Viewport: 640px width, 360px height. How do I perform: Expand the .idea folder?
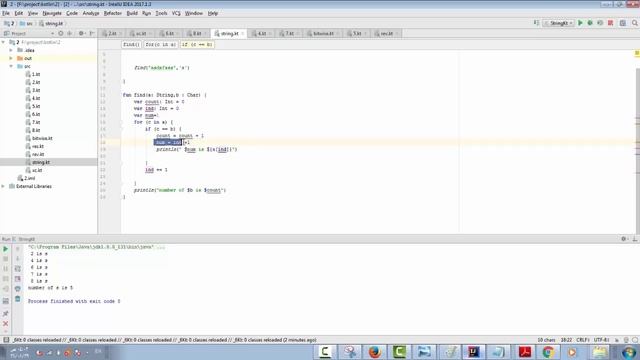point(11,50)
